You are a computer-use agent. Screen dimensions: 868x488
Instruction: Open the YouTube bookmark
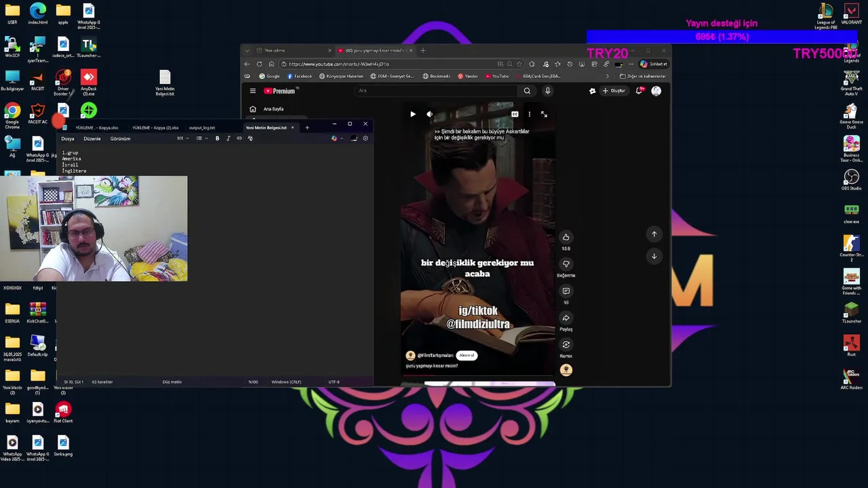pyautogui.click(x=496, y=77)
